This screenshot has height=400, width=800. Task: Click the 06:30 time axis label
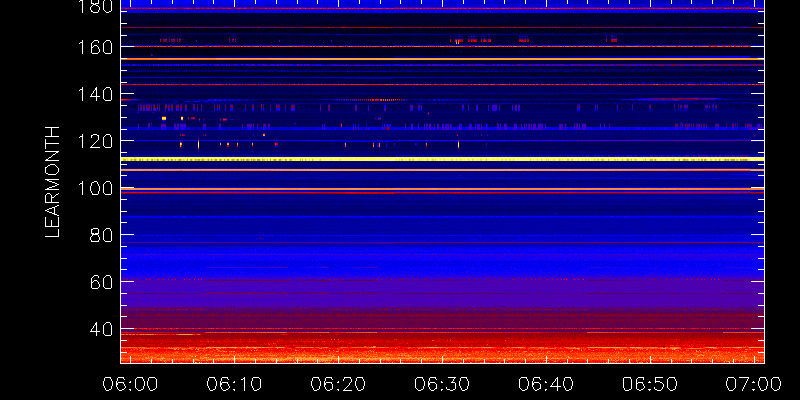click(x=442, y=384)
